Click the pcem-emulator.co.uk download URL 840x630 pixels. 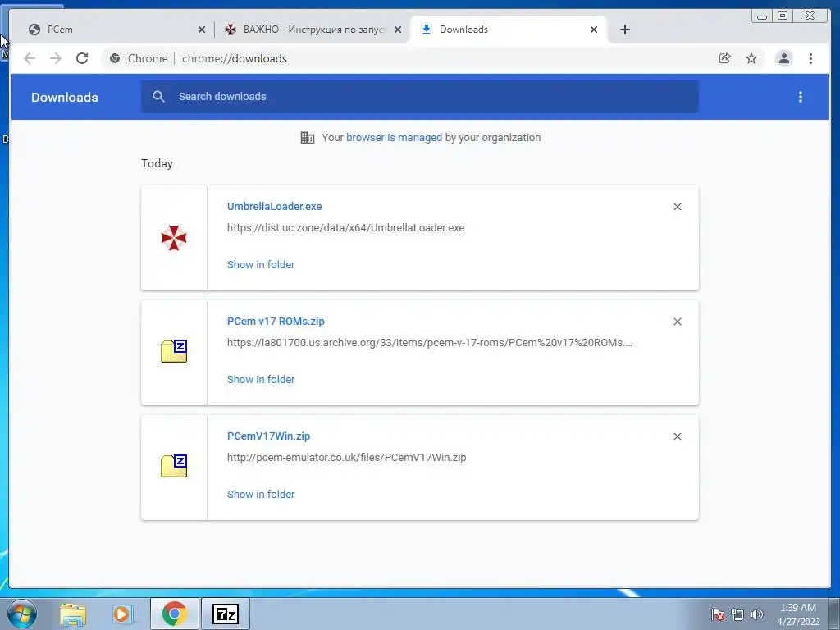[347, 458]
